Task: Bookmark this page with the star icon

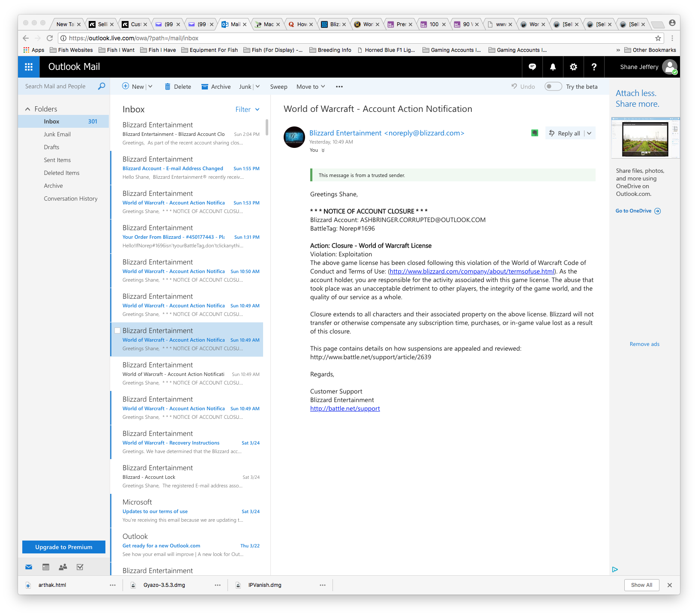Action: click(658, 38)
